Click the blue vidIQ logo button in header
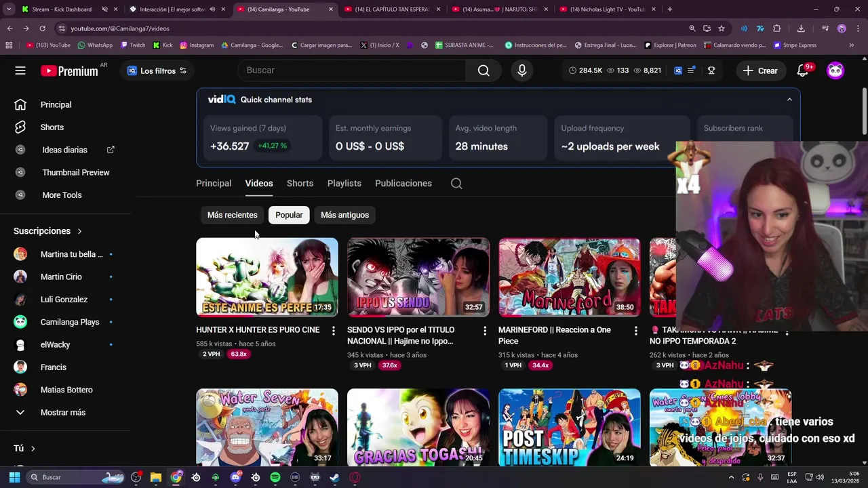This screenshot has height=488, width=868. point(678,70)
